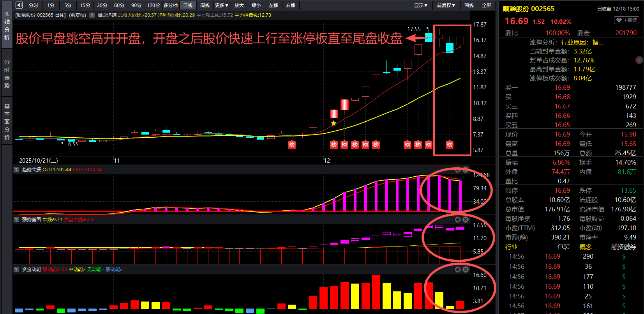Image resolution: width=644 pixels, height=314 pixels.
Task: Open the 涨停分析 industry reason text
Action: (582, 42)
